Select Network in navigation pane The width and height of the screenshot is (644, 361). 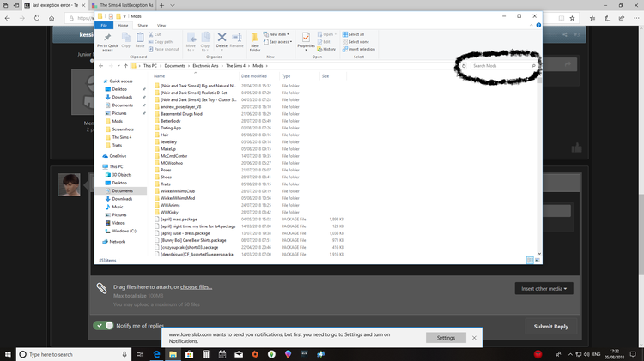[117, 242]
